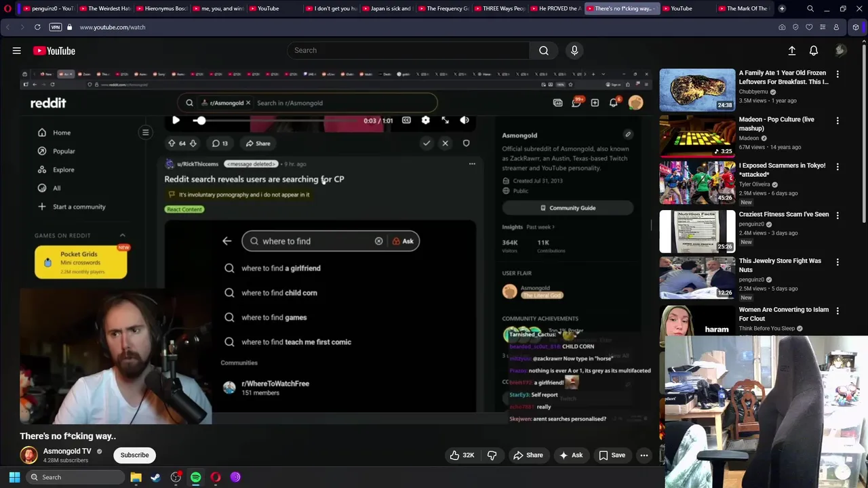Toggle captions on the embedded clip player
This screenshot has width=868, height=488.
tap(406, 120)
